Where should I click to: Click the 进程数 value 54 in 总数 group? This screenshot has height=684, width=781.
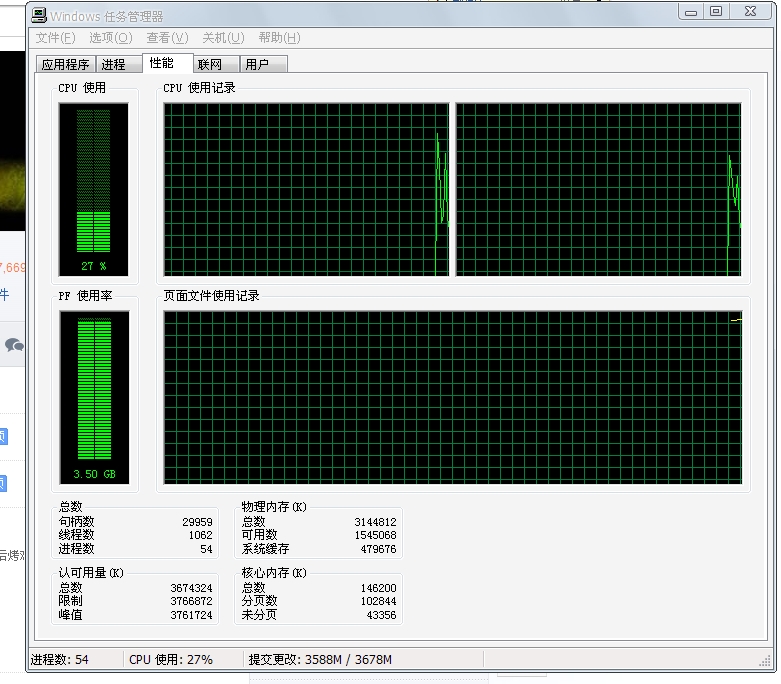206,549
